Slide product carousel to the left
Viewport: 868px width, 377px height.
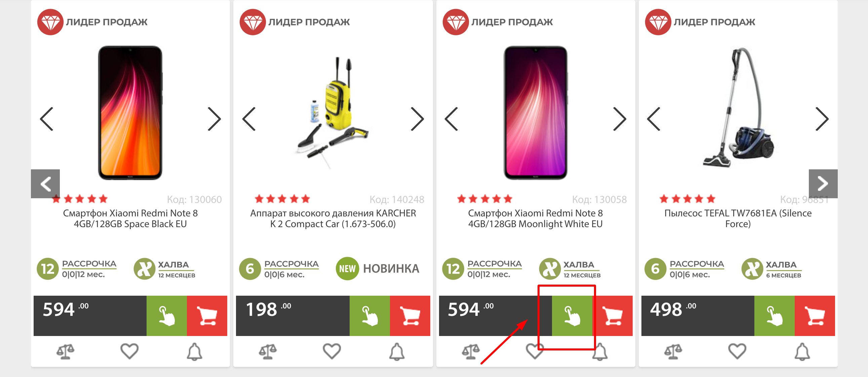tap(45, 183)
